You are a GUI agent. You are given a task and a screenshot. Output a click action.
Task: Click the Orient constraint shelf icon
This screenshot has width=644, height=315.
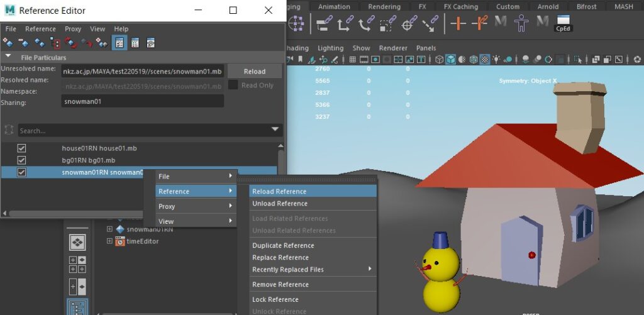[366, 23]
